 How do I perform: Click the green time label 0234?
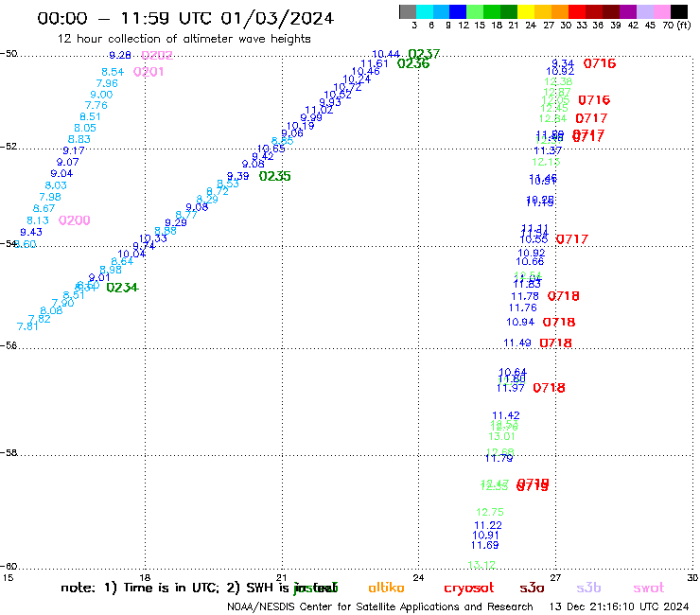122,288
